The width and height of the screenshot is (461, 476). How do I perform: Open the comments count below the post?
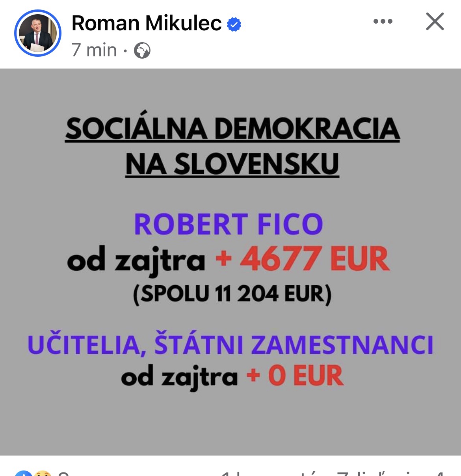272,474
